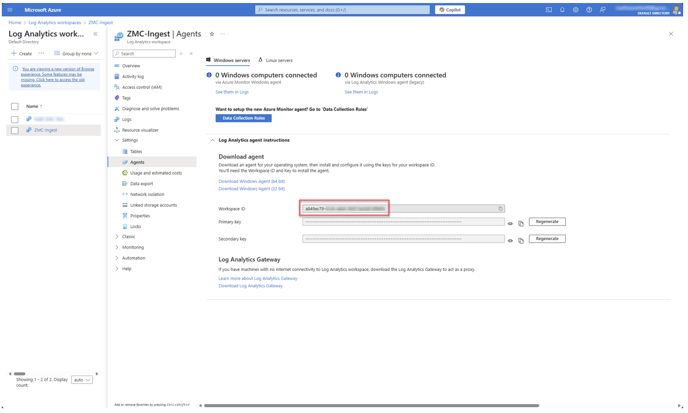The height and width of the screenshot is (413, 688).
Task: Open the more options ellipsis beside star
Action: (223, 34)
